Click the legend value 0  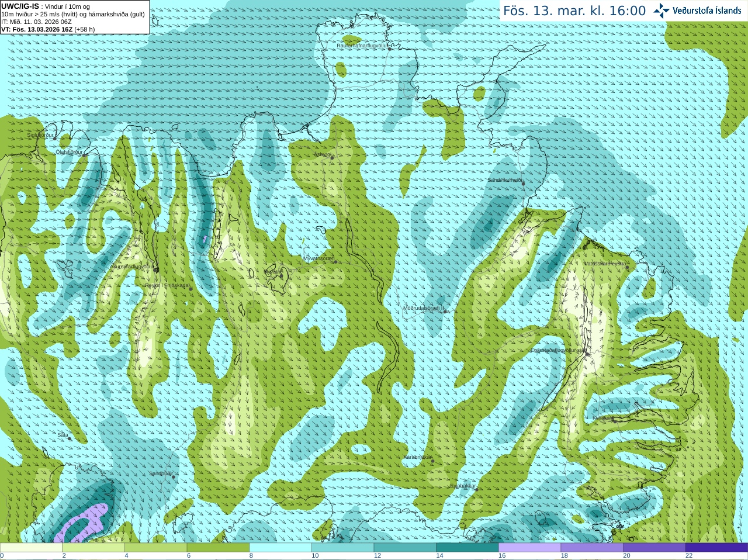[x=2, y=556]
